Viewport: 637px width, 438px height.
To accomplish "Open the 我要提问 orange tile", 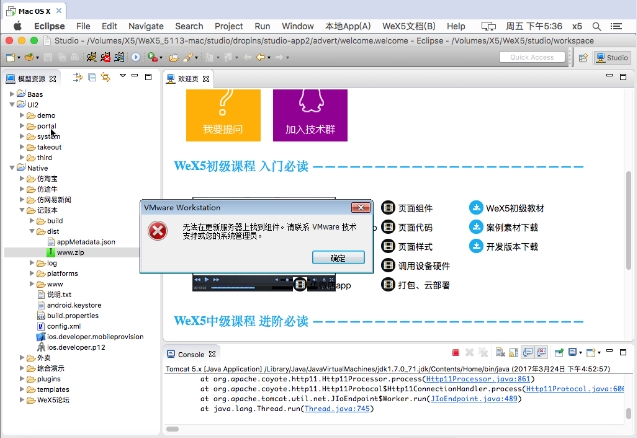I will (223, 115).
